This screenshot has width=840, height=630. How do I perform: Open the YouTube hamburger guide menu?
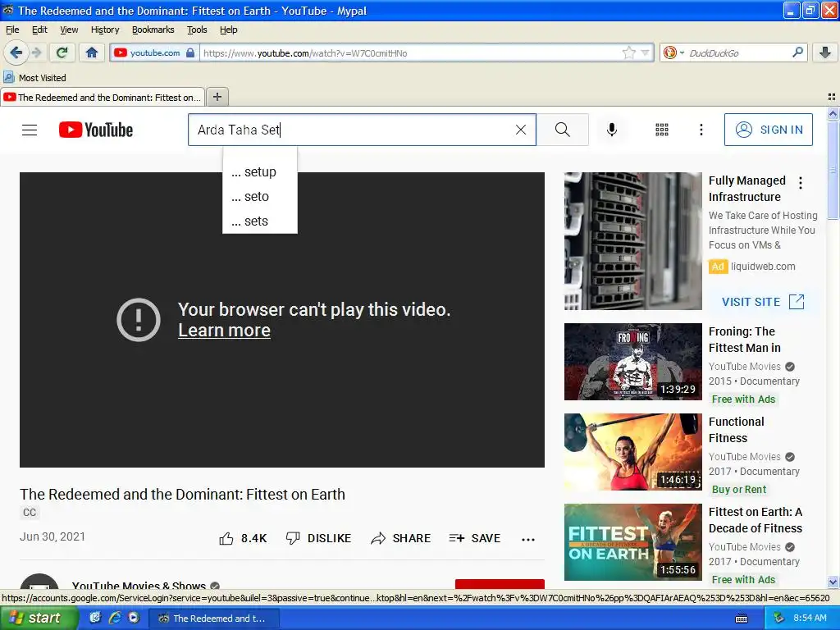30,130
